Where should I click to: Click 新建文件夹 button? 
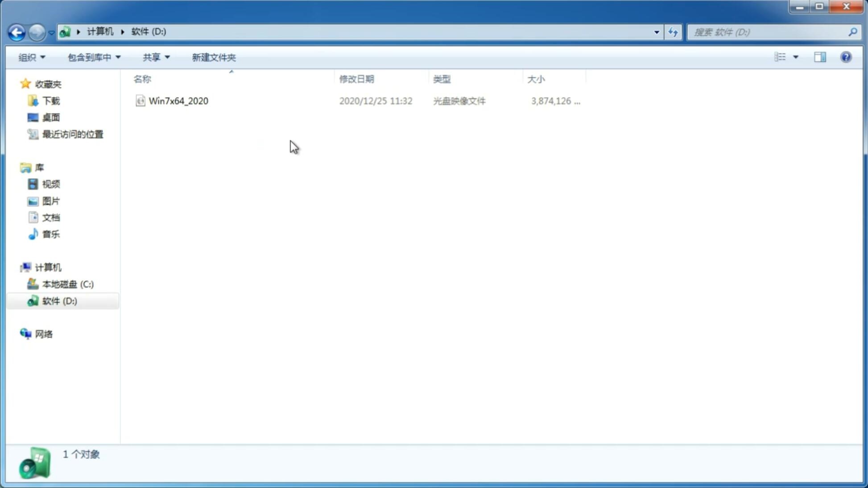pyautogui.click(x=213, y=57)
